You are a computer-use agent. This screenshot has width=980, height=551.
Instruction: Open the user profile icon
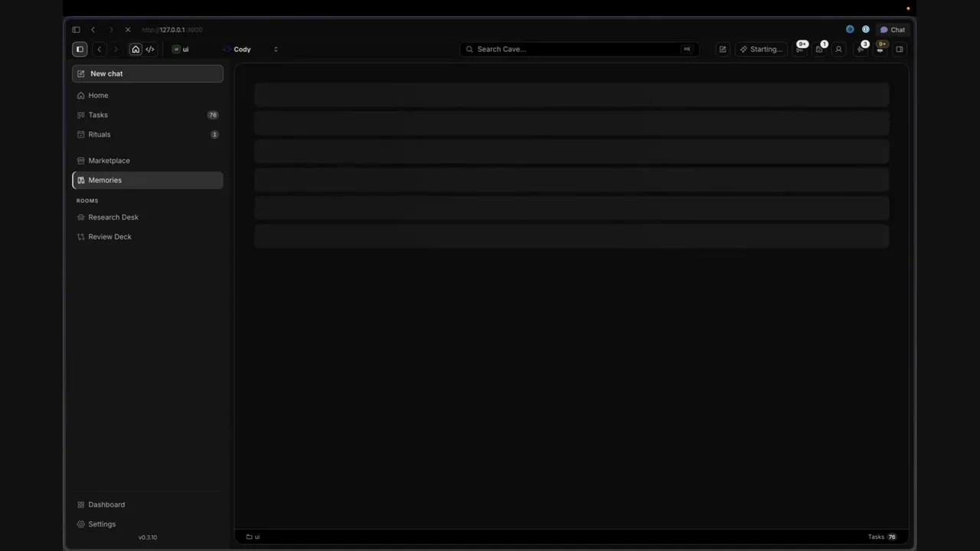point(838,49)
